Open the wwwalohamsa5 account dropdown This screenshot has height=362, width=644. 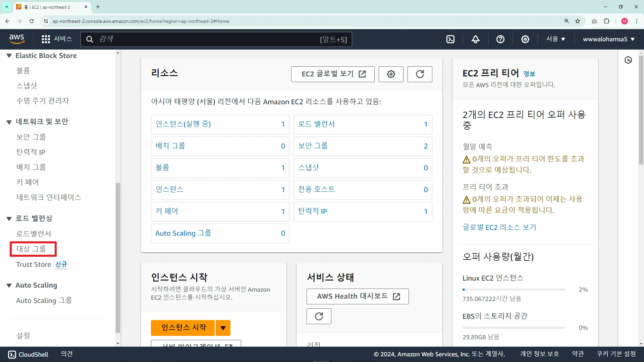pyautogui.click(x=608, y=39)
